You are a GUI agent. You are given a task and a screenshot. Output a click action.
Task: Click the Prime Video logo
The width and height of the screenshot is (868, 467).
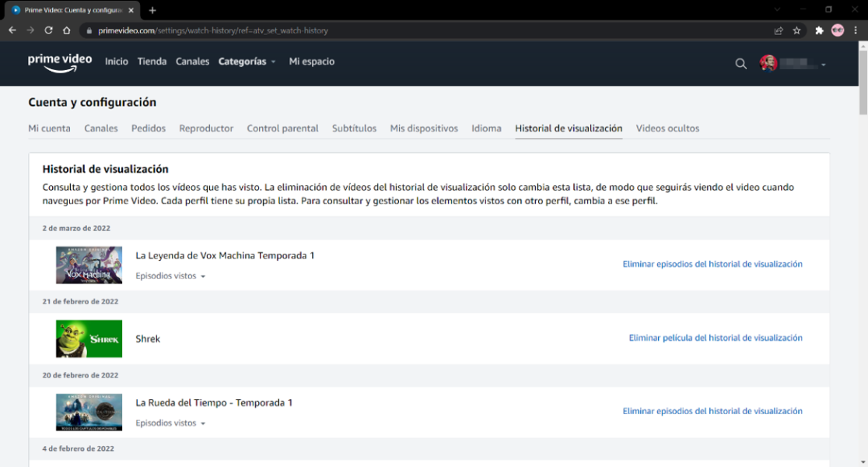[60, 62]
